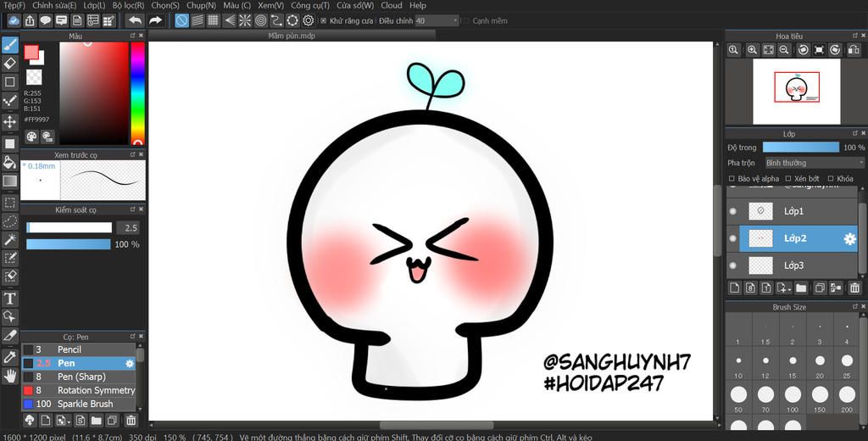Select the Hand tool
Screen dimensions: 868x441
tap(10, 377)
